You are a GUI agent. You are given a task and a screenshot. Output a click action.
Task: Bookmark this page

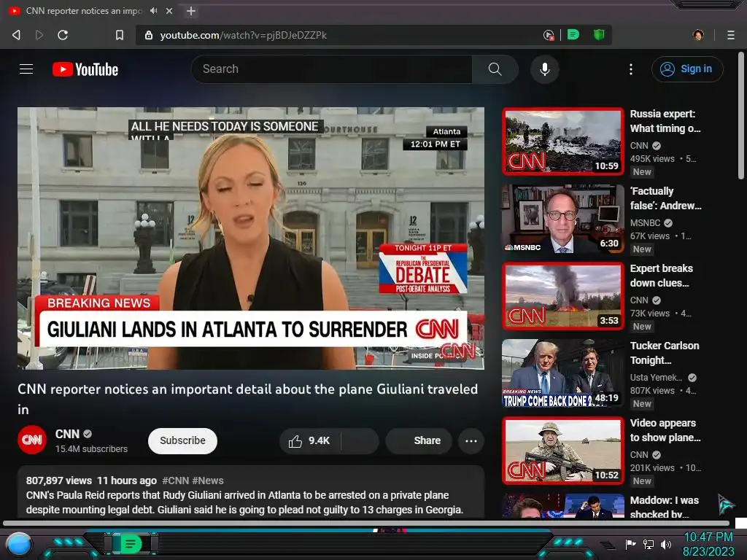(x=120, y=35)
